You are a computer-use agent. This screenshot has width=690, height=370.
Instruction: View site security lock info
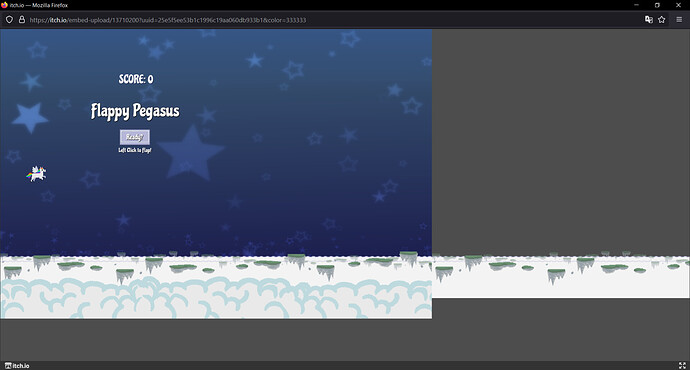22,20
